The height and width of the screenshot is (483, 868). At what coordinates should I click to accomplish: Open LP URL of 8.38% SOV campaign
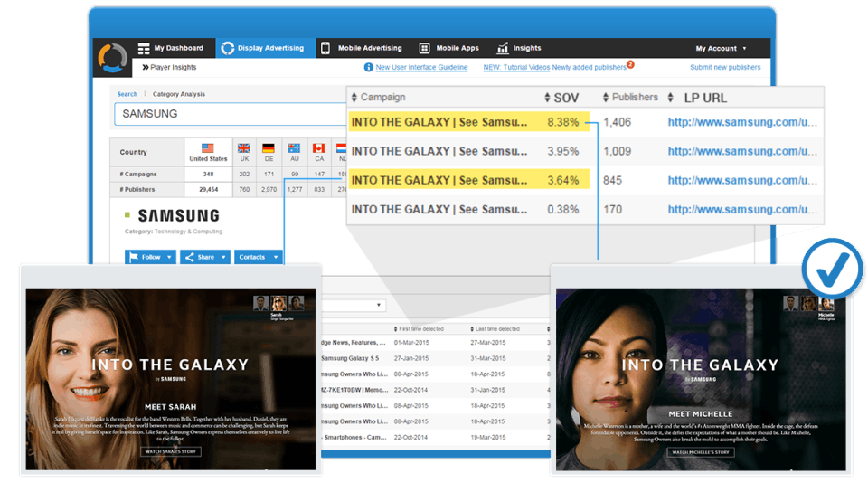(742, 122)
